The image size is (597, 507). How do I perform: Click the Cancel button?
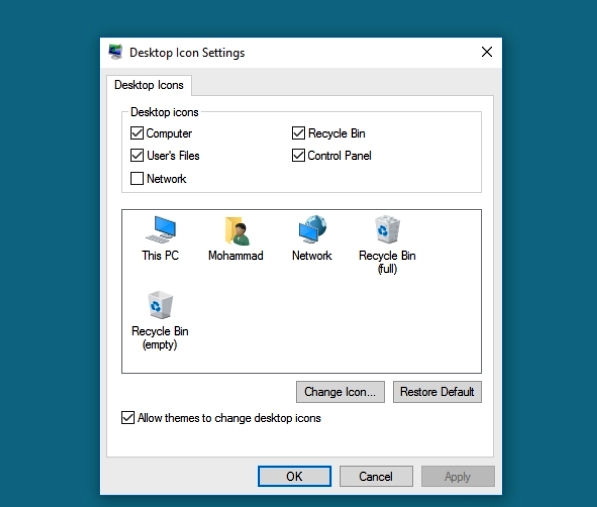(x=376, y=476)
